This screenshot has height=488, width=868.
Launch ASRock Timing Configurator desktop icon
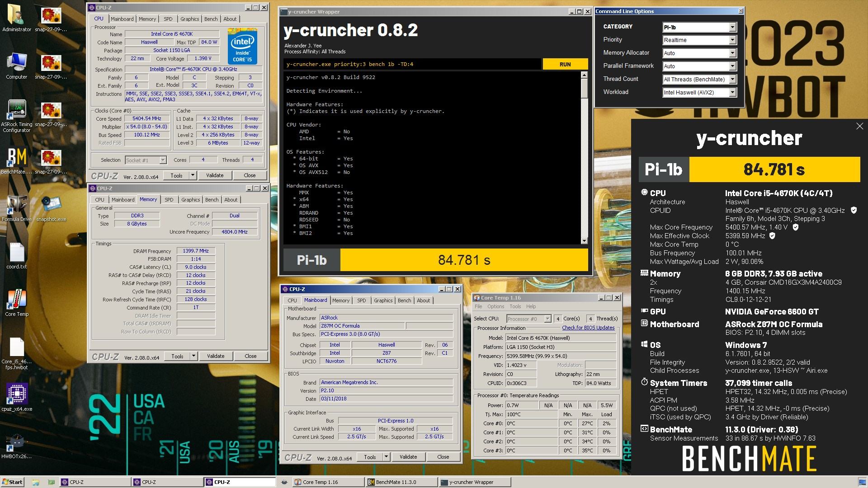[17, 116]
